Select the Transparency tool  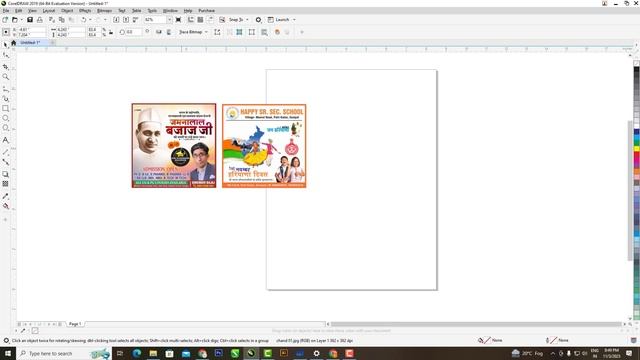click(x=5, y=184)
